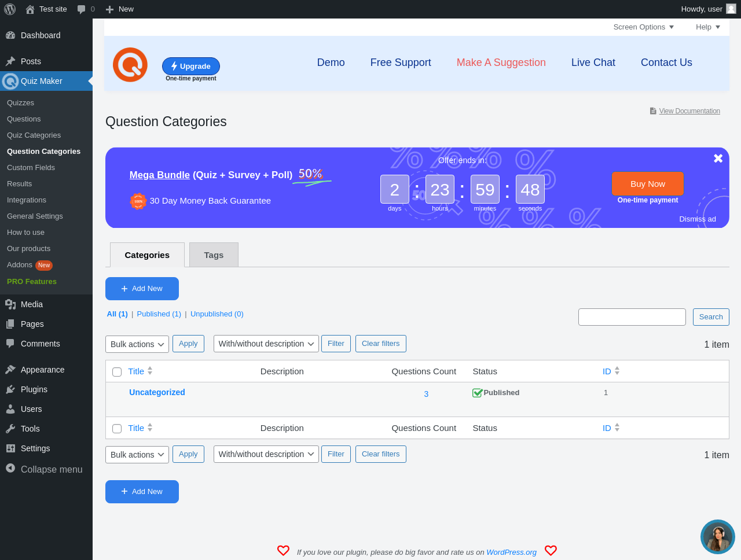The width and height of the screenshot is (741, 560).
Task: Click the top Add New button
Action: coord(142,289)
